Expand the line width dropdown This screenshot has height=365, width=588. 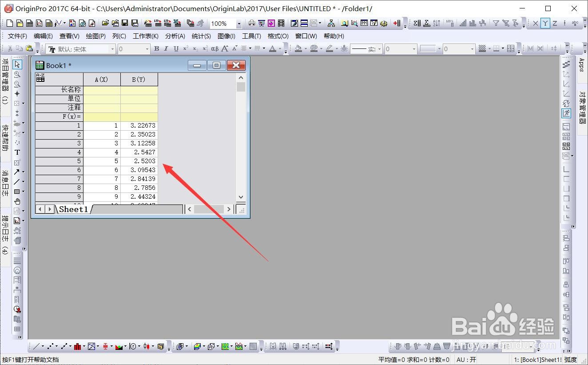414,49
